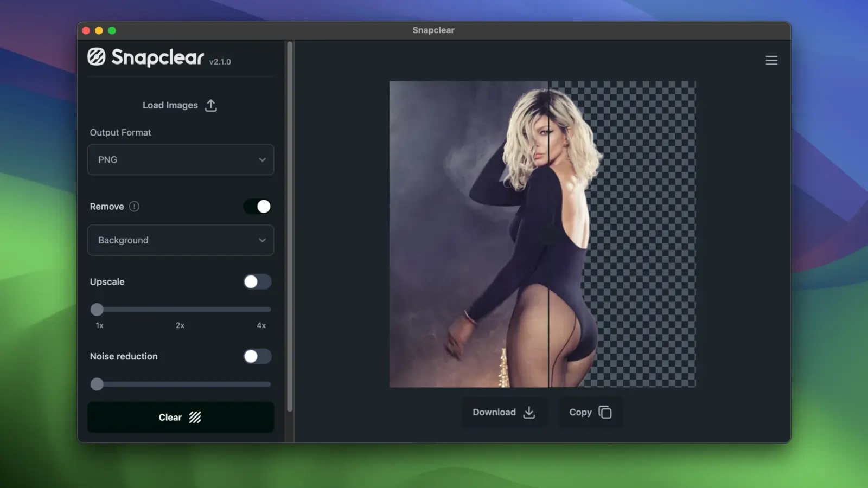The height and width of the screenshot is (488, 868).
Task: Click the before/after image preview
Action: [542, 234]
